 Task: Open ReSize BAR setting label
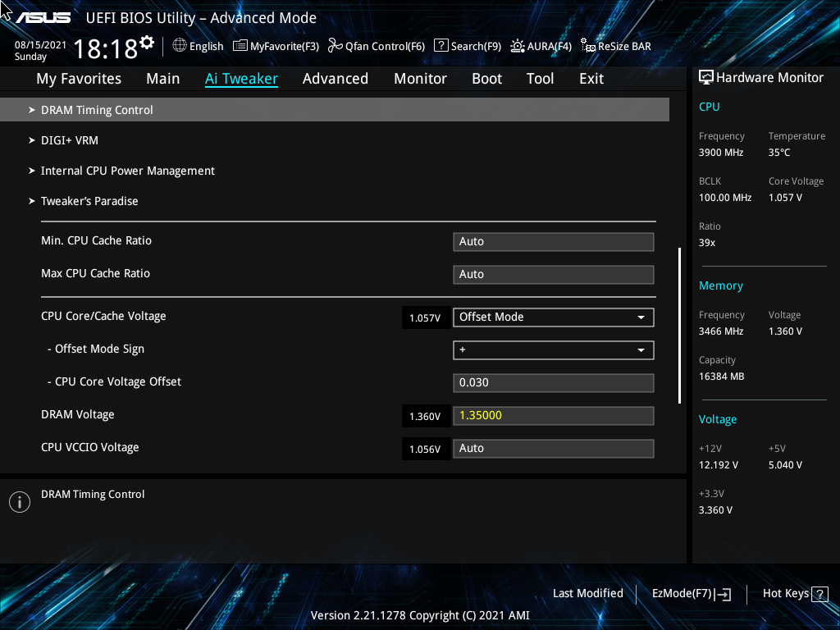click(x=624, y=47)
